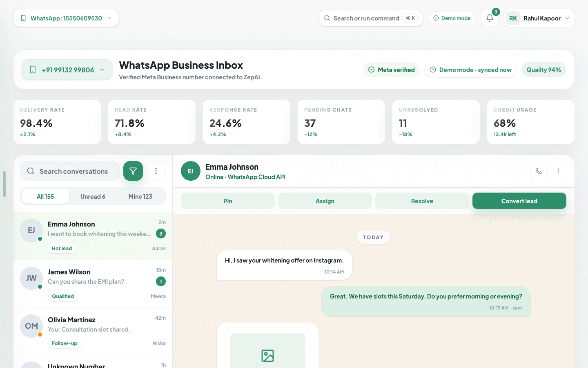
Task: Click the Meera assignee label
Action: pos(158,296)
